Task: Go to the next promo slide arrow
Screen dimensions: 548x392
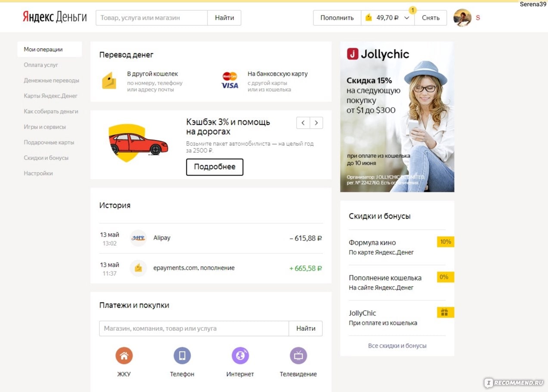Action: (x=316, y=123)
